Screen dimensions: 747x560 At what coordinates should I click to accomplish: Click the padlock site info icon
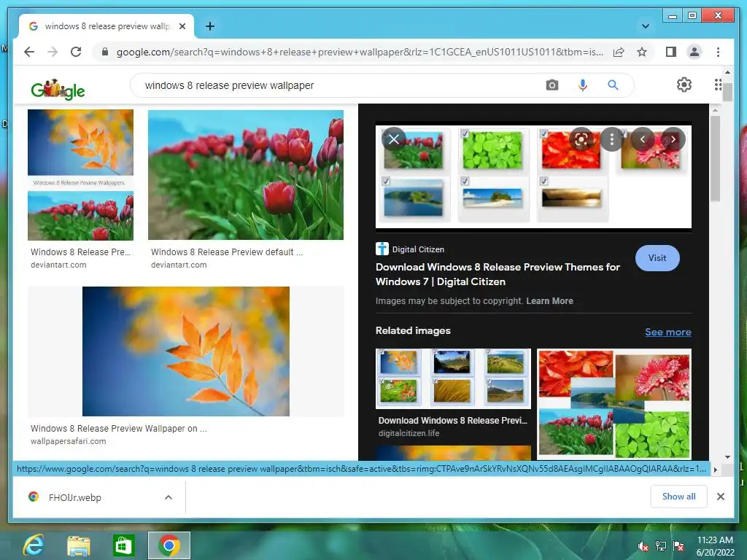105,52
